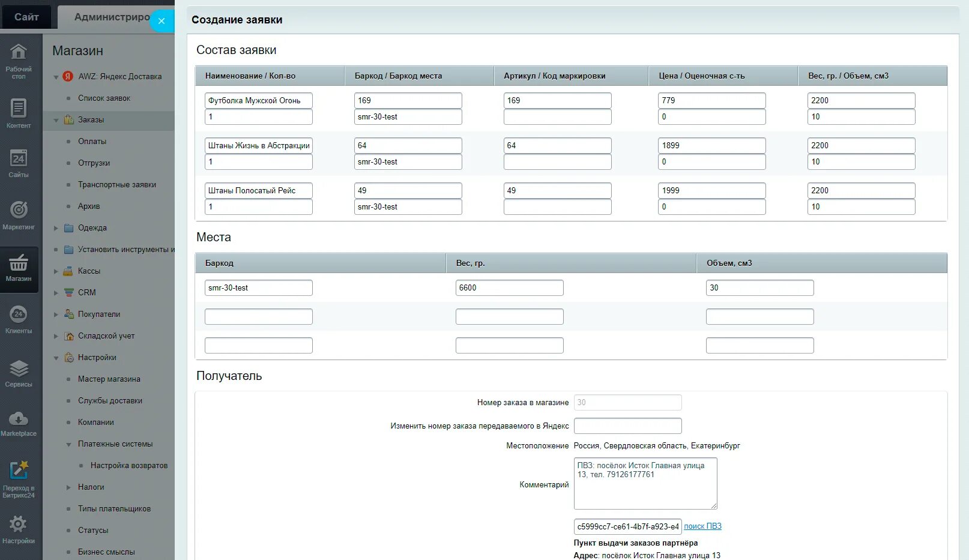The width and height of the screenshot is (969, 560).
Task: Collapse the Настройки tree node
Action: click(x=56, y=358)
